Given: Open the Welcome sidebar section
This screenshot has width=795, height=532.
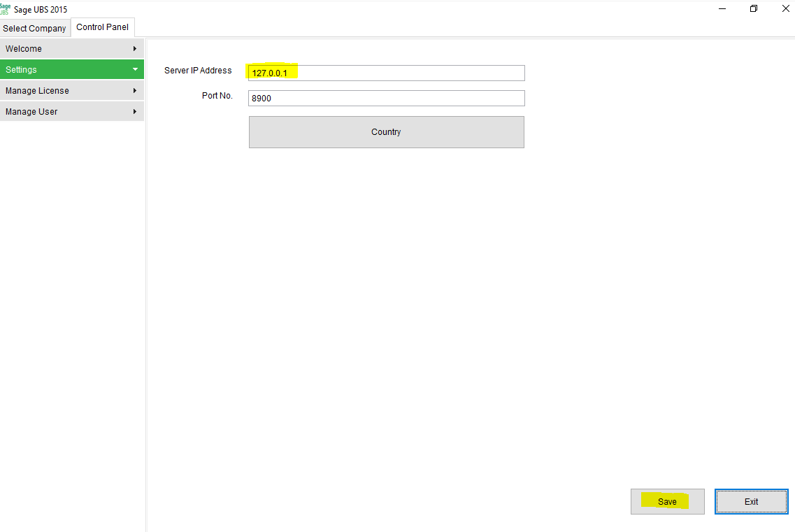Looking at the screenshot, I should 72,49.
